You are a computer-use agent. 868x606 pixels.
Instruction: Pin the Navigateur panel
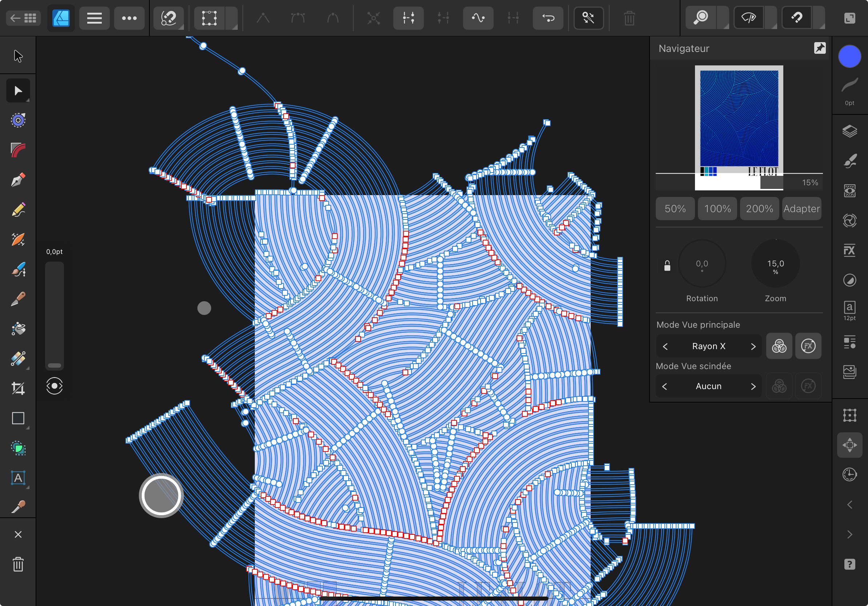click(820, 48)
